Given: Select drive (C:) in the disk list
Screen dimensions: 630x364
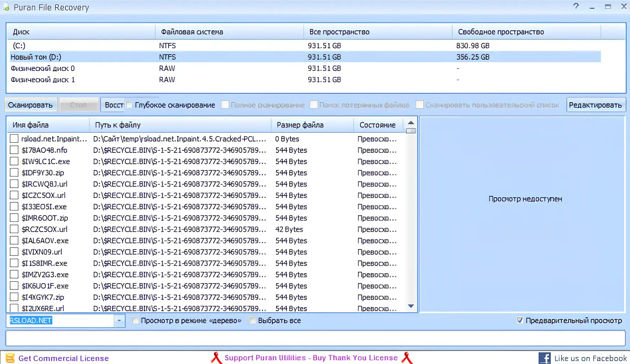Looking at the screenshot, I should 19,46.
